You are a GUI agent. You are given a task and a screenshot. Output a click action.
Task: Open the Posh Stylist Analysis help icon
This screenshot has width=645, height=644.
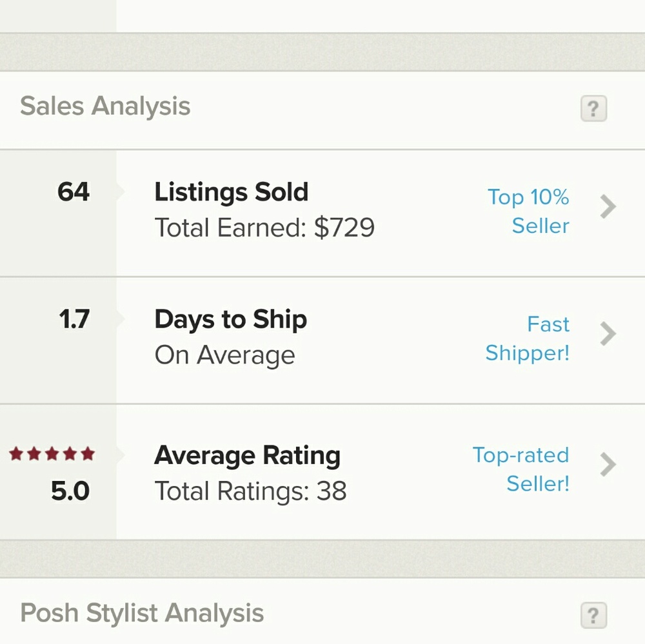click(593, 615)
